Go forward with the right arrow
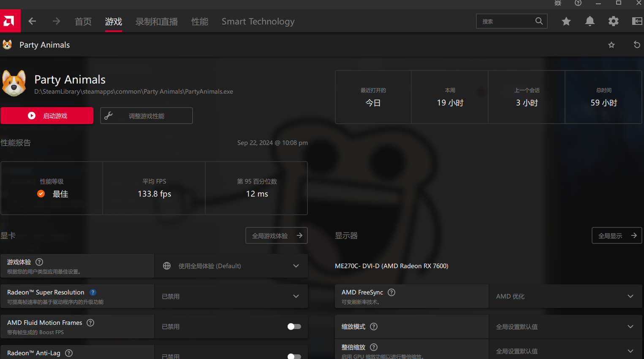This screenshot has width=644, height=359. [x=56, y=21]
